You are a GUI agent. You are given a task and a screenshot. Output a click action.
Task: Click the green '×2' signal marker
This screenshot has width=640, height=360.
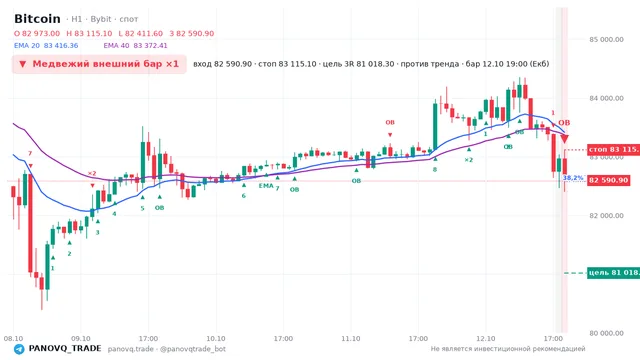[469, 160]
